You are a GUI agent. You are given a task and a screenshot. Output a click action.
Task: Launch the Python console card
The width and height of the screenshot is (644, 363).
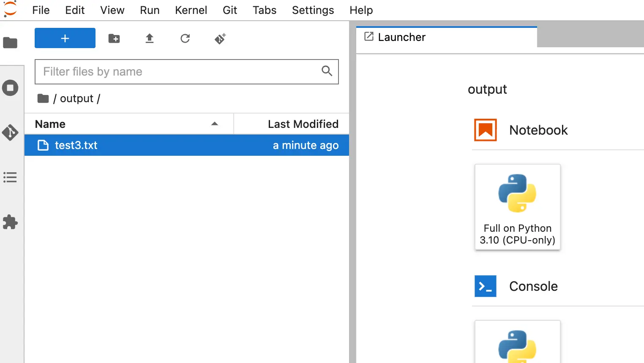(518, 341)
